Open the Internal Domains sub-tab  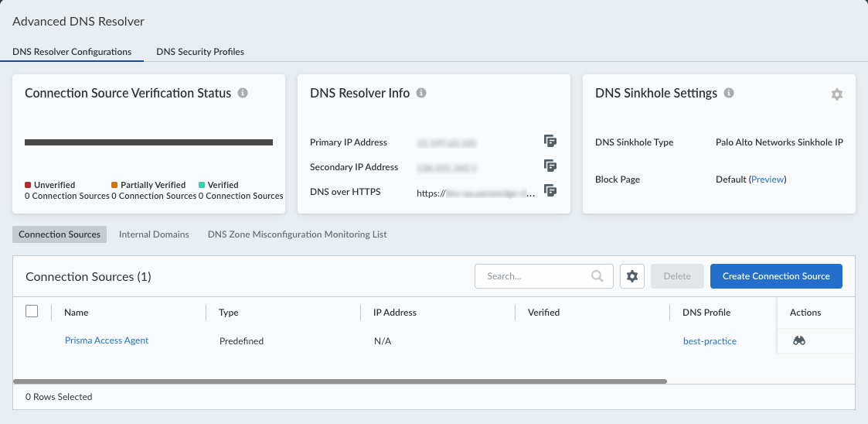(x=154, y=234)
